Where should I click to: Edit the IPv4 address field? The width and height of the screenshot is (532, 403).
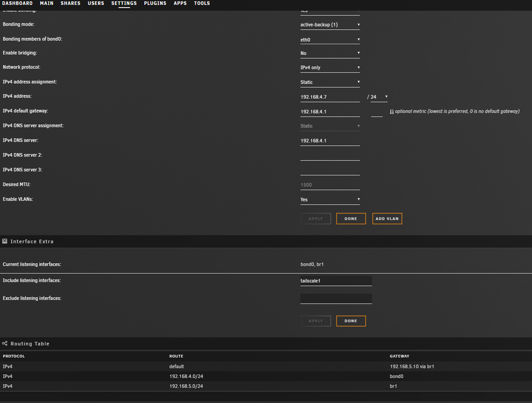tap(330, 97)
